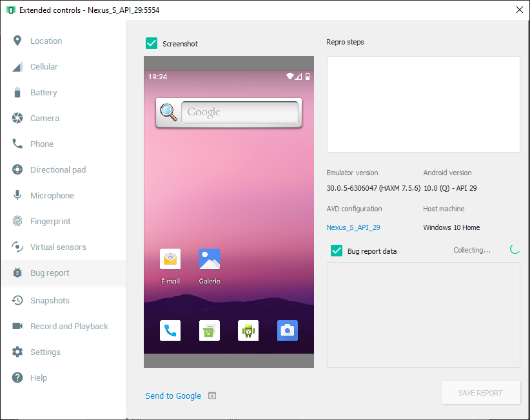The width and height of the screenshot is (530, 420).
Task: Click the Snapshots history icon
Action: [x=17, y=300]
